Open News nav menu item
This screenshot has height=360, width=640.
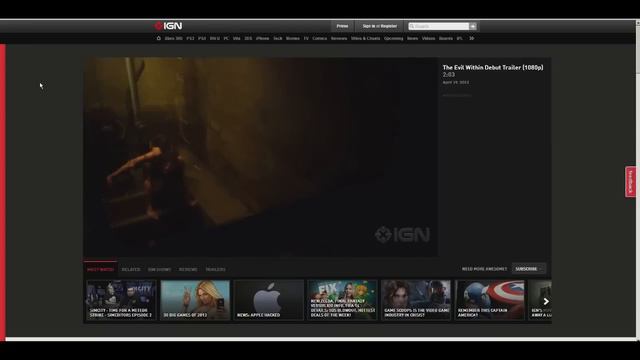[413, 38]
